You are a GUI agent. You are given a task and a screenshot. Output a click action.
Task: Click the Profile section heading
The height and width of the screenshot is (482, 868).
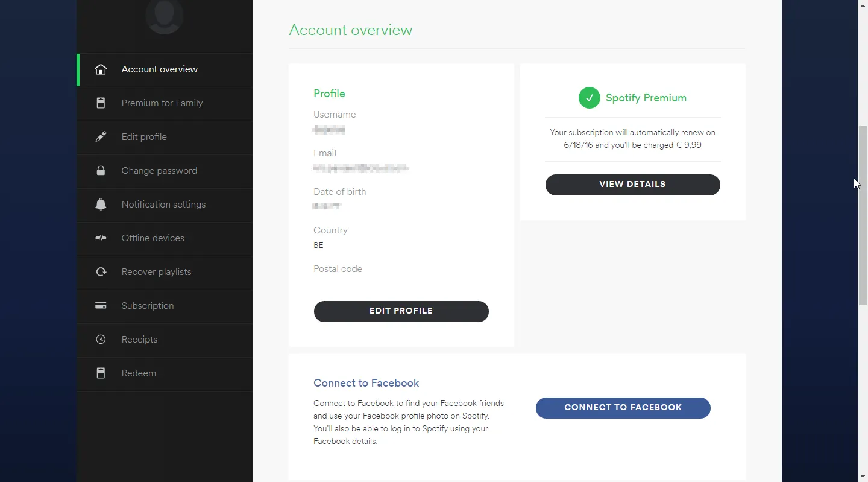pos(329,94)
